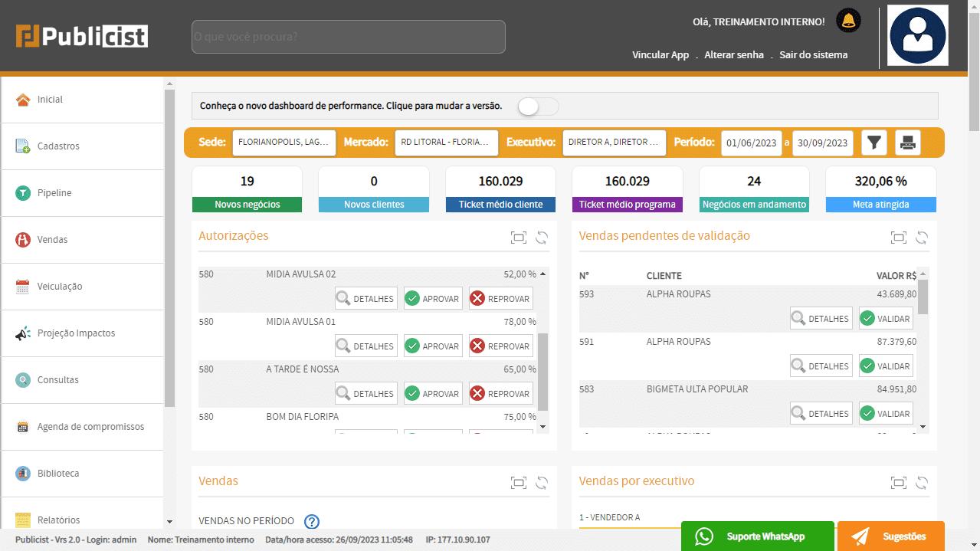
Task: Click the search field at the top
Action: (348, 37)
